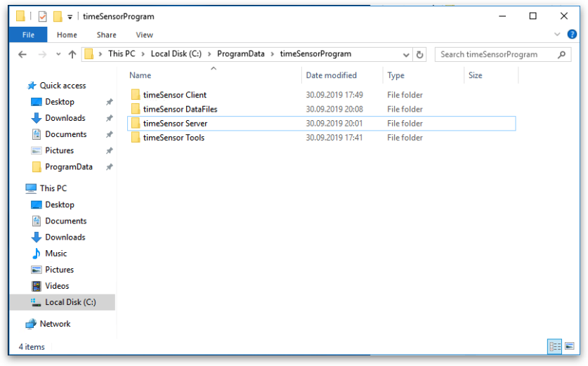The image size is (588, 366).
Task: Click date 30.09.2019 20:08 of DataFiles
Action: [x=334, y=109]
